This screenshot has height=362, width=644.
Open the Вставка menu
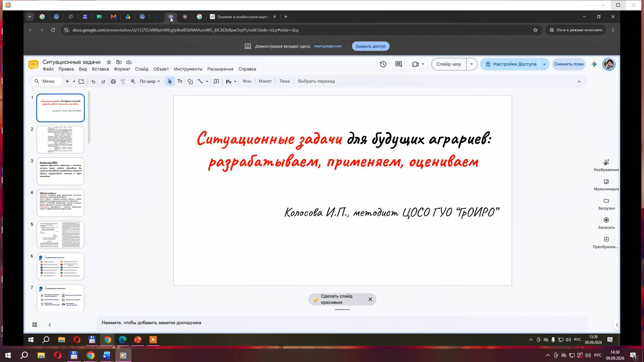[100, 69]
